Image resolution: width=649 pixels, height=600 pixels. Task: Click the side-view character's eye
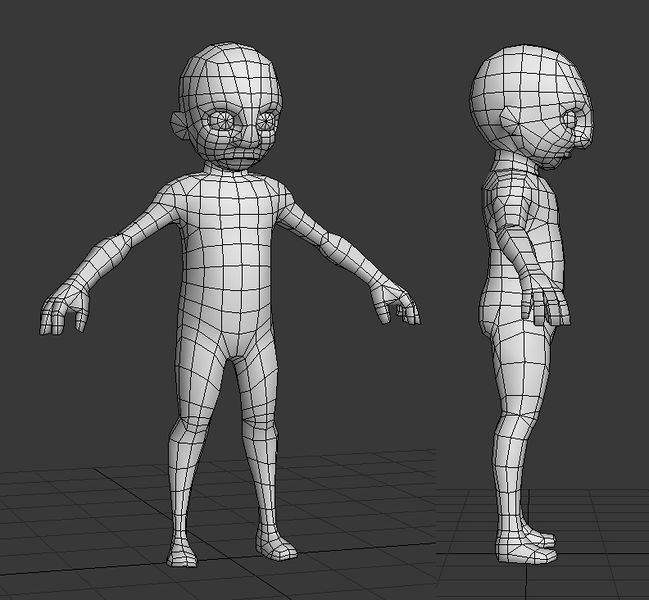pos(570,119)
